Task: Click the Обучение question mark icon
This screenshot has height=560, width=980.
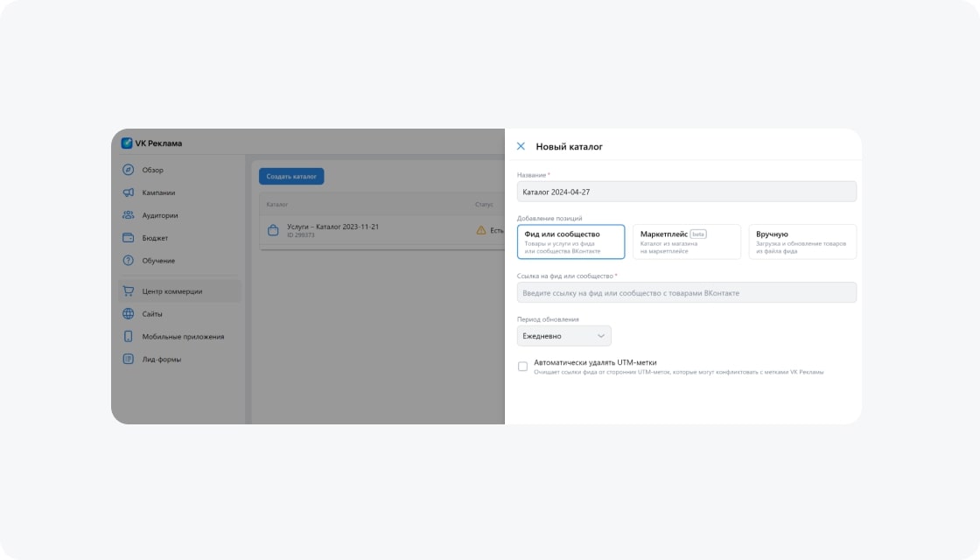Action: coord(128,260)
